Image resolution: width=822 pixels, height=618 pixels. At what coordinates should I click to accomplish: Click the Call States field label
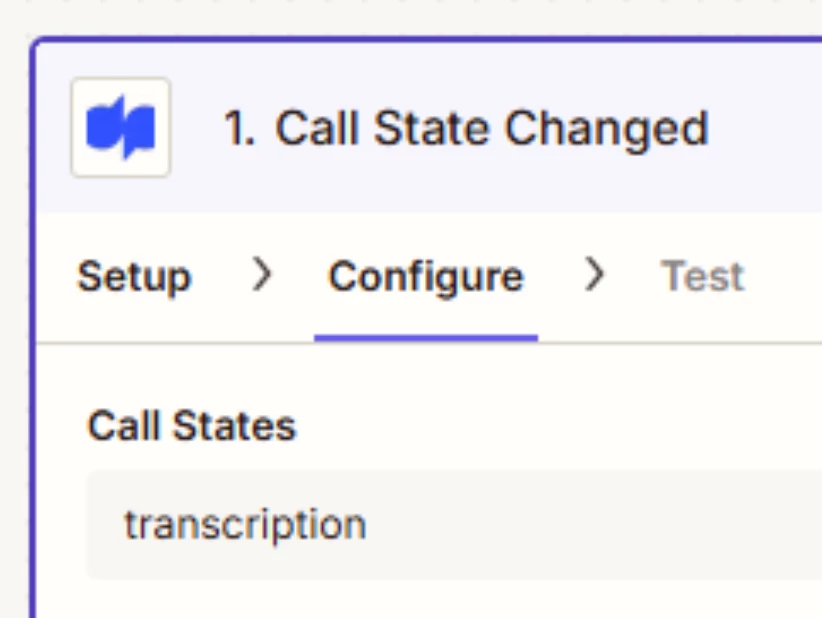click(192, 426)
